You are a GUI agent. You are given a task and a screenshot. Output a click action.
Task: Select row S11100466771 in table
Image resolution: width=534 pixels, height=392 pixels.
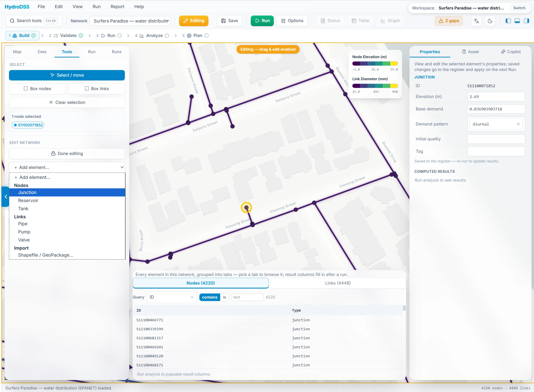268,320
